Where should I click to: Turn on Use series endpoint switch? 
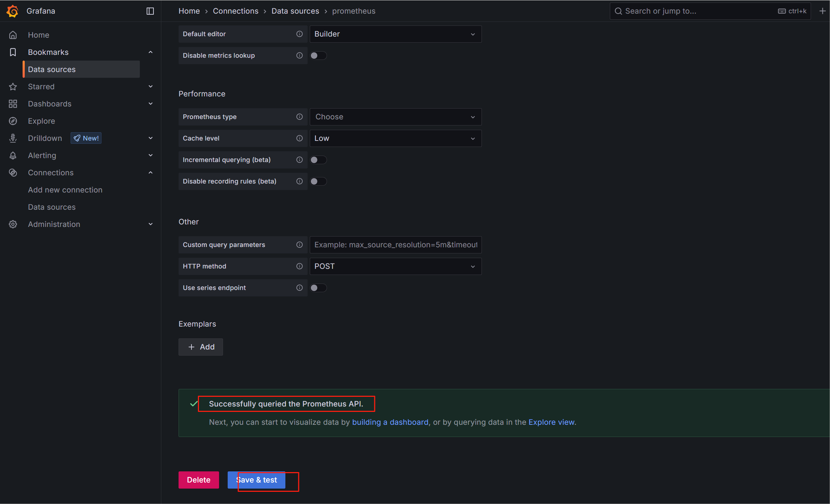(318, 288)
